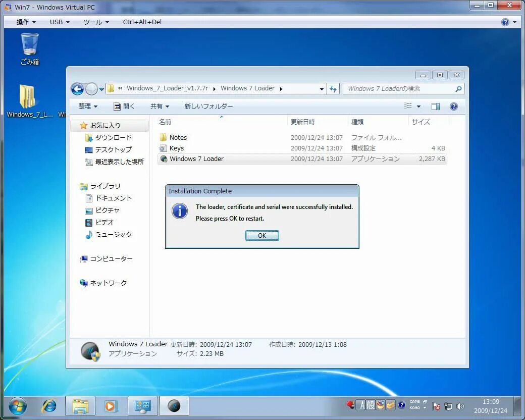Viewport: 525px width, 420px height.
Task: Send Ctrl+Alt+Del to virtual machine
Action: [x=142, y=22]
